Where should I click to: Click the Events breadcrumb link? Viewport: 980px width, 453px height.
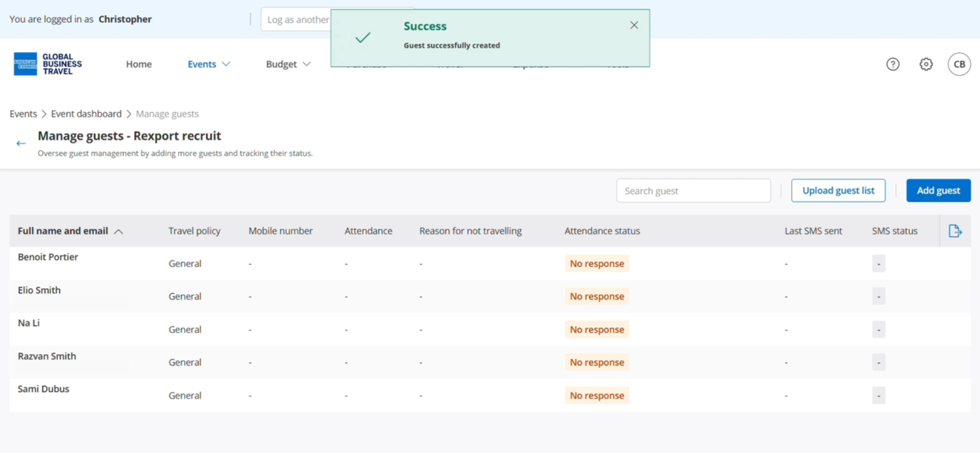pyautogui.click(x=23, y=114)
